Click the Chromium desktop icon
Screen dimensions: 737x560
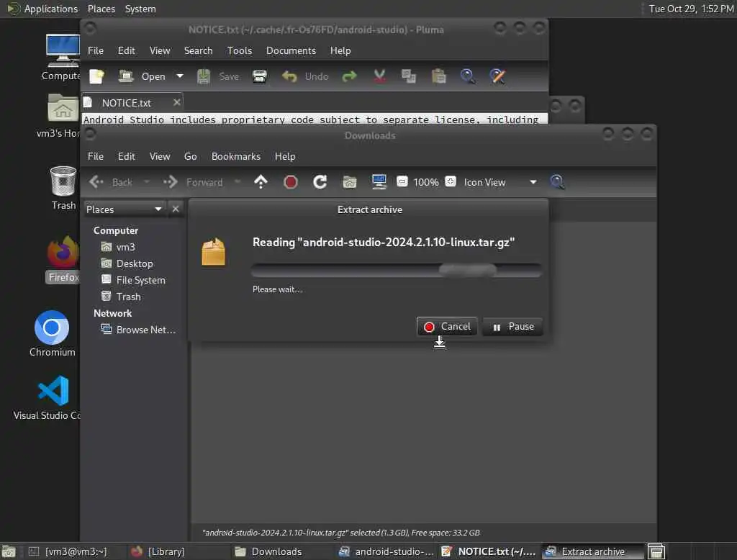click(52, 333)
